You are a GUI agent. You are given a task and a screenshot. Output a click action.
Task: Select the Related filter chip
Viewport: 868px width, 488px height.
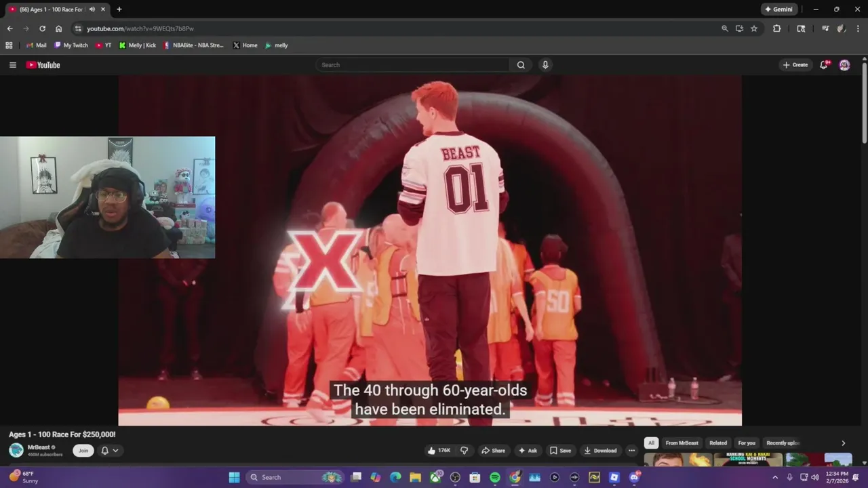click(718, 443)
